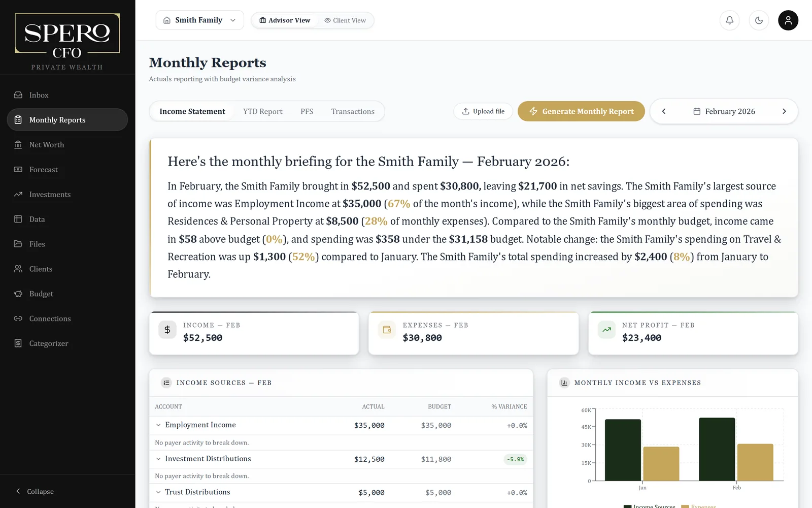The width and height of the screenshot is (812, 508).
Task: Switch to the PFS tab
Action: tap(307, 111)
